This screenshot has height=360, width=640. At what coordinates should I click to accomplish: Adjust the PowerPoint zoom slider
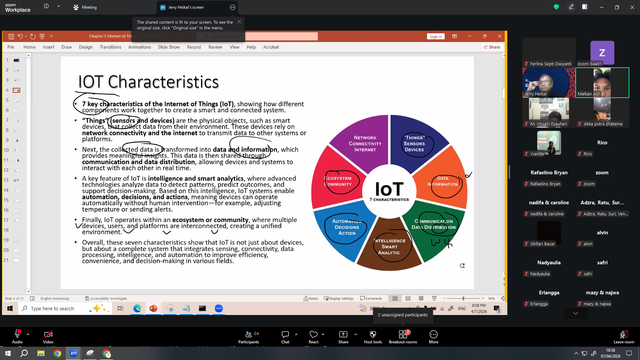click(x=463, y=298)
